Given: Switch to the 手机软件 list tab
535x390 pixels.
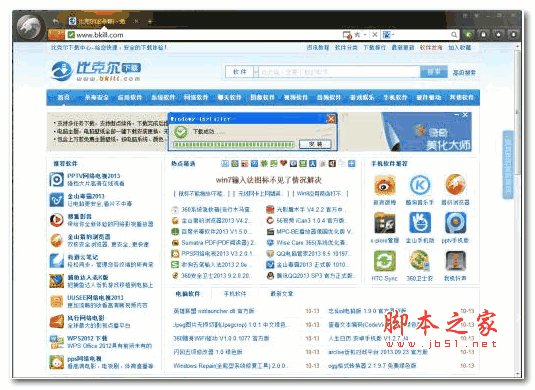Looking at the screenshot, I should coord(235,294).
